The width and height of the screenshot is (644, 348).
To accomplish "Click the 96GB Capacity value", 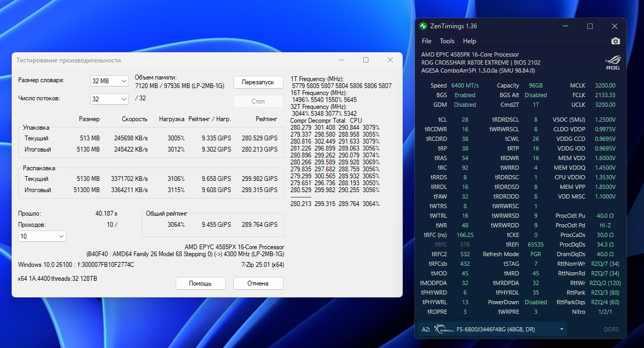I will 535,85.
